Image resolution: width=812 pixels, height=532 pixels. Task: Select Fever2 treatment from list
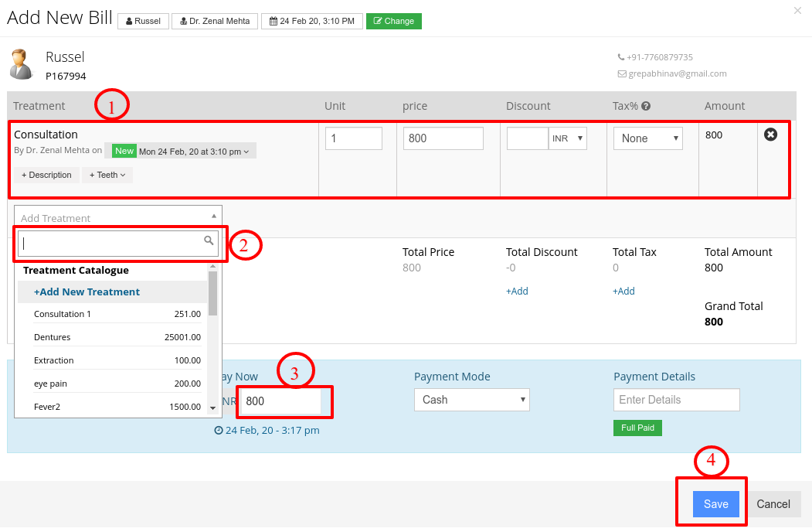click(117, 407)
